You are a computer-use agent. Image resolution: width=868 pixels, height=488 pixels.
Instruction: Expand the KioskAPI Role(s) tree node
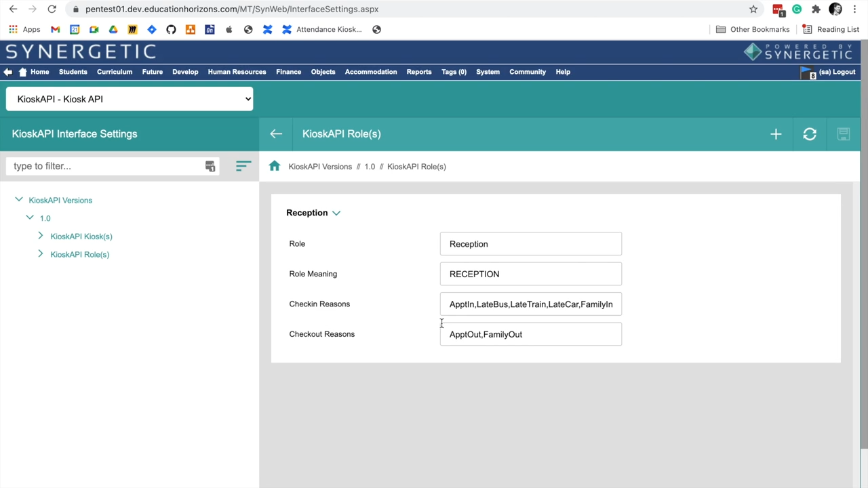[x=41, y=254]
